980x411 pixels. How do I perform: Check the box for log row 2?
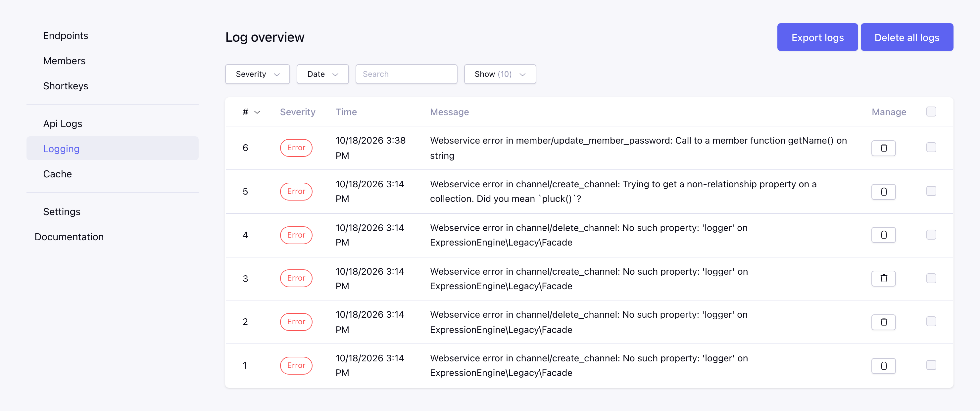(x=931, y=322)
